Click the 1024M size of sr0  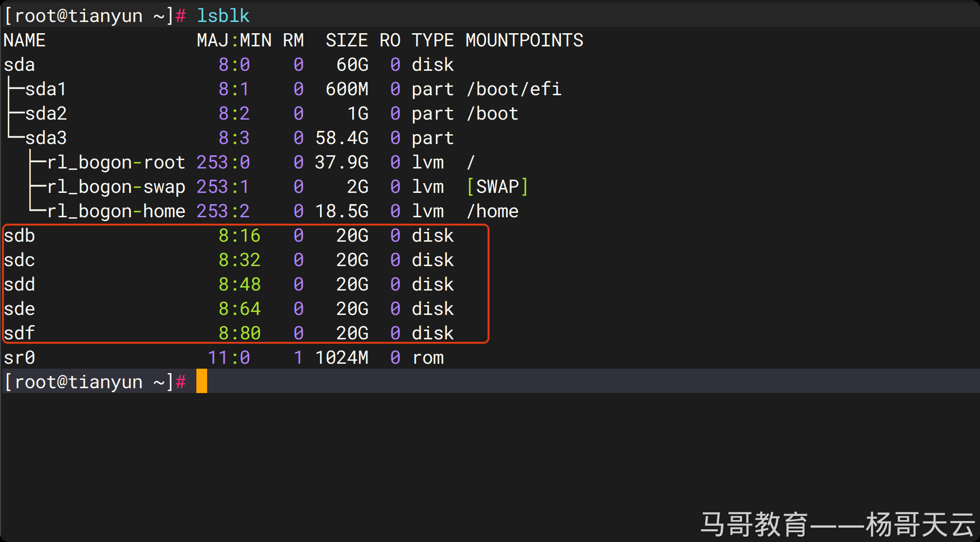tap(341, 358)
